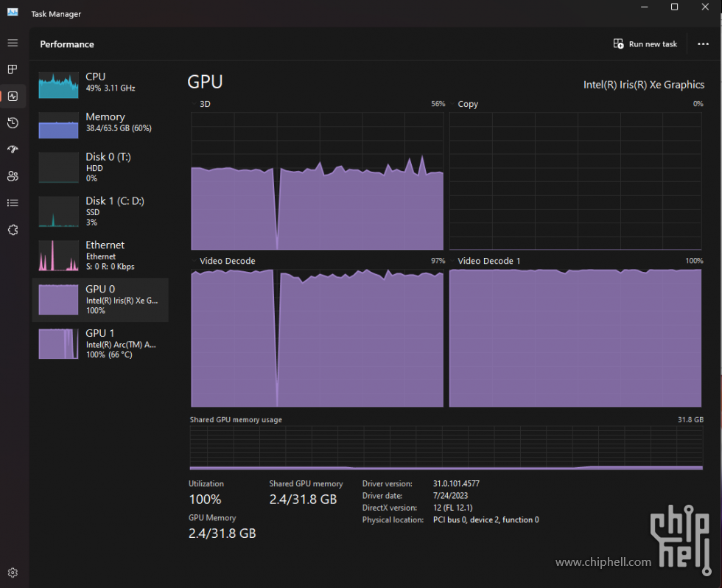This screenshot has height=588, width=722.
Task: Click DirectX version 12 (FL 12.1)
Action: pos(452,508)
